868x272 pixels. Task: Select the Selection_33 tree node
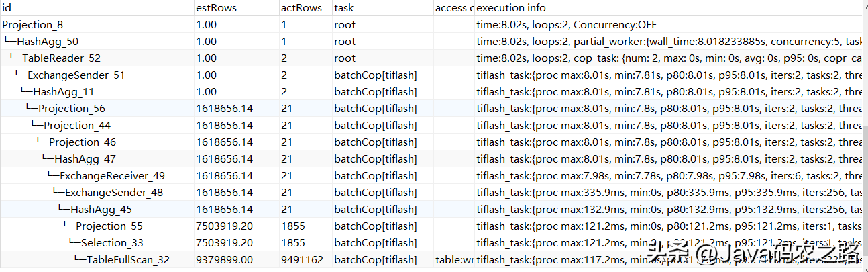(112, 243)
